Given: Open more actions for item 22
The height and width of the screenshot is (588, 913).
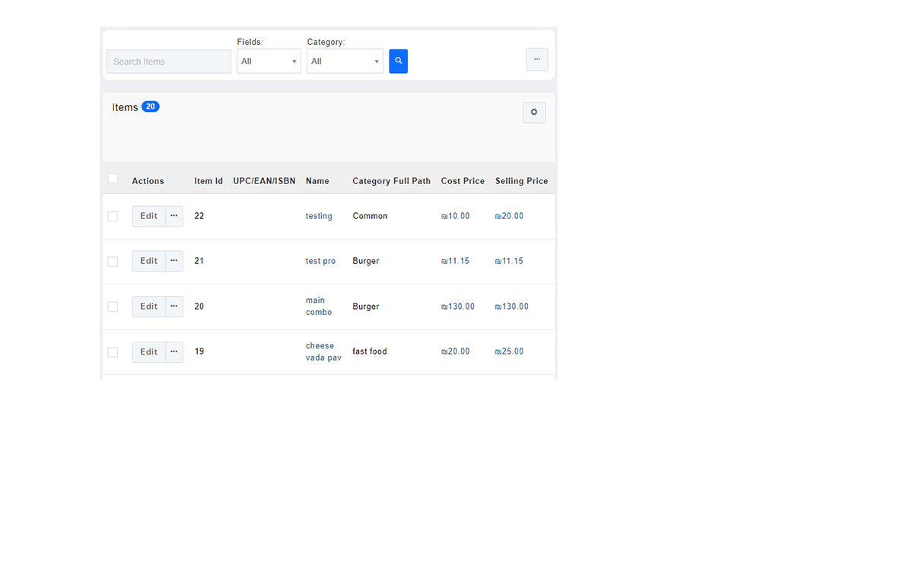Looking at the screenshot, I should click(x=174, y=216).
